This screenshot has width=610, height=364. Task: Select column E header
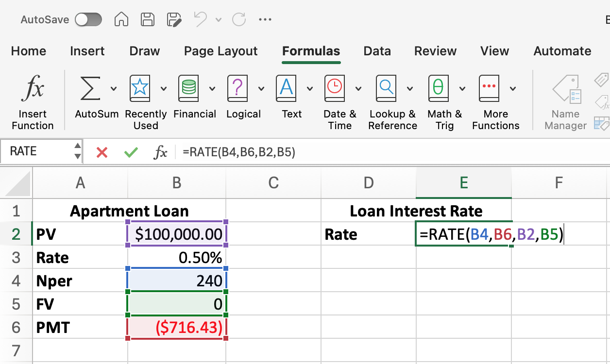point(464,183)
